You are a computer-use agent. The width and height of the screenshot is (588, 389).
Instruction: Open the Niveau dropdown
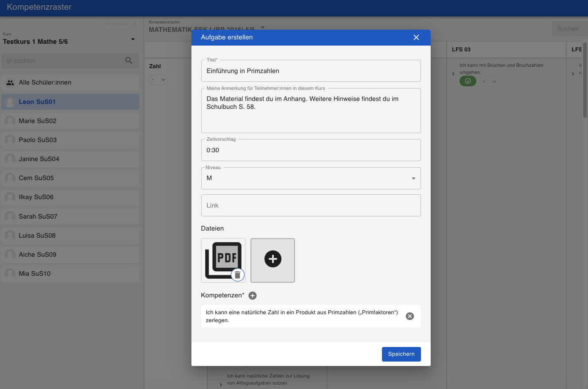311,178
